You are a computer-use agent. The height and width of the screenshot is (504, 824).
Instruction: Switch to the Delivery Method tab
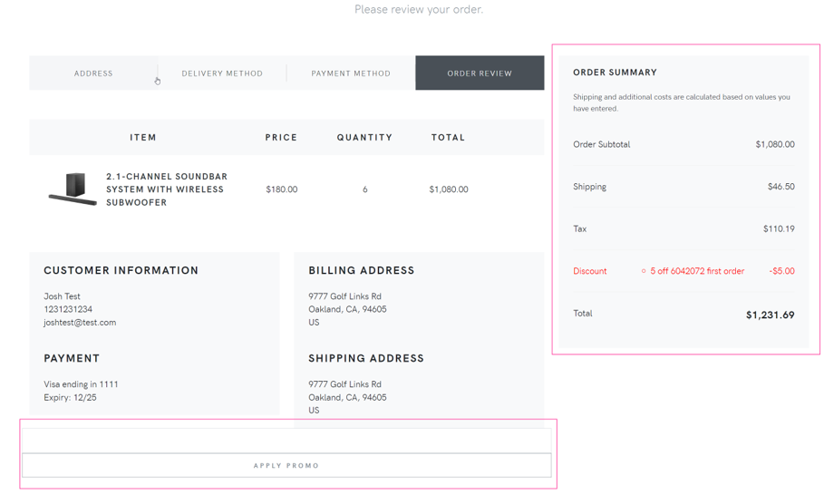[222, 73]
